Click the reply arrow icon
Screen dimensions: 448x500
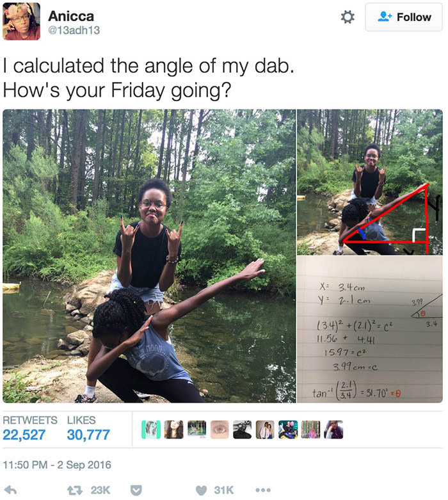click(x=10, y=490)
